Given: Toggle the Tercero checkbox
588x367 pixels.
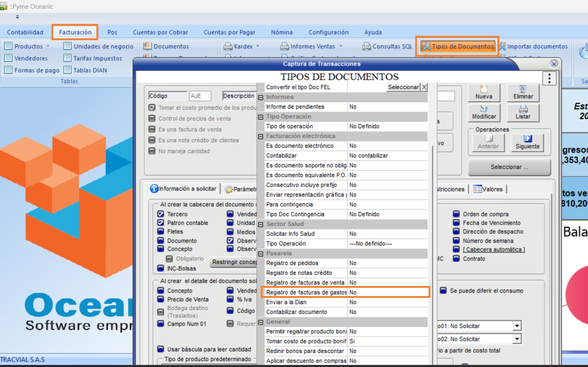Looking at the screenshot, I should pyautogui.click(x=161, y=214).
